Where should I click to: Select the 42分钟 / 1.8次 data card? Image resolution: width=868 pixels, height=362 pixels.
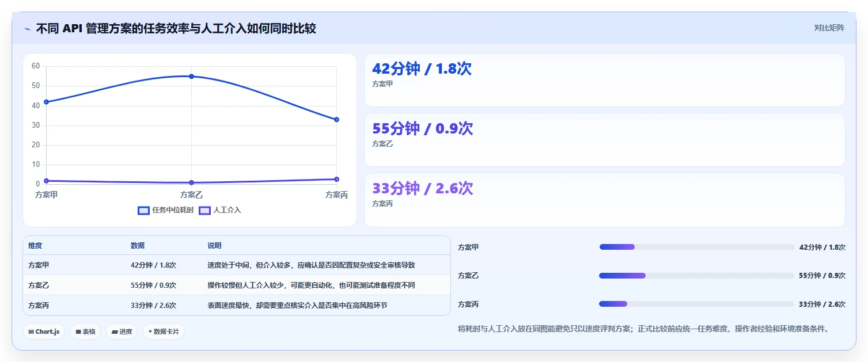604,80
